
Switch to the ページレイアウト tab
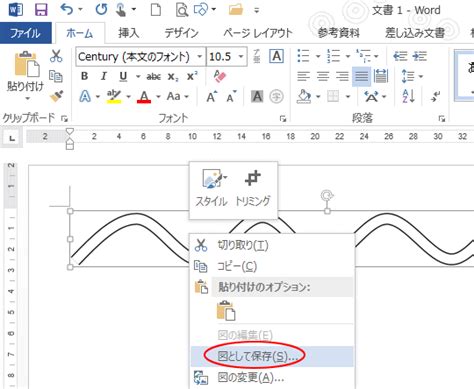[x=258, y=33]
